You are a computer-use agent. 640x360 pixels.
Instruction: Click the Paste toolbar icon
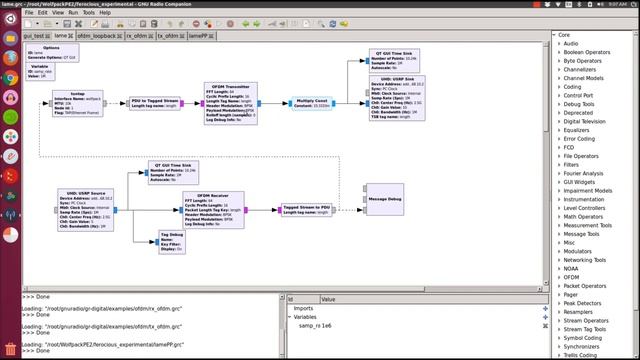click(143, 24)
